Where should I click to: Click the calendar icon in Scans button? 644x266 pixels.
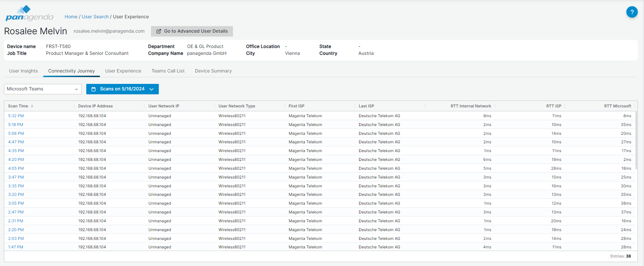93,89
